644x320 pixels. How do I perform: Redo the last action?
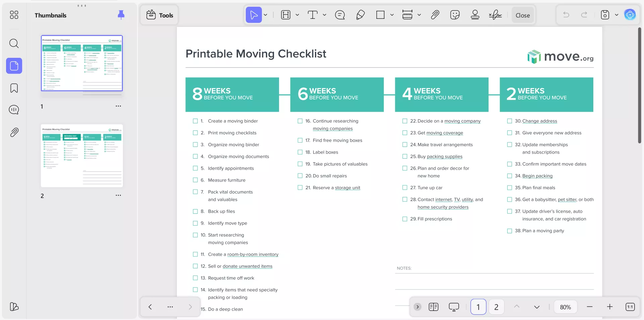pyautogui.click(x=584, y=15)
